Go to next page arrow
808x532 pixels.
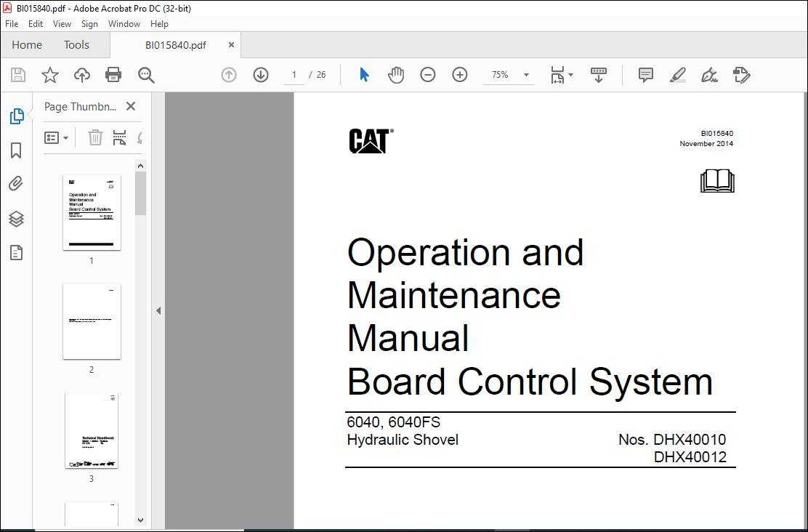[x=261, y=76]
